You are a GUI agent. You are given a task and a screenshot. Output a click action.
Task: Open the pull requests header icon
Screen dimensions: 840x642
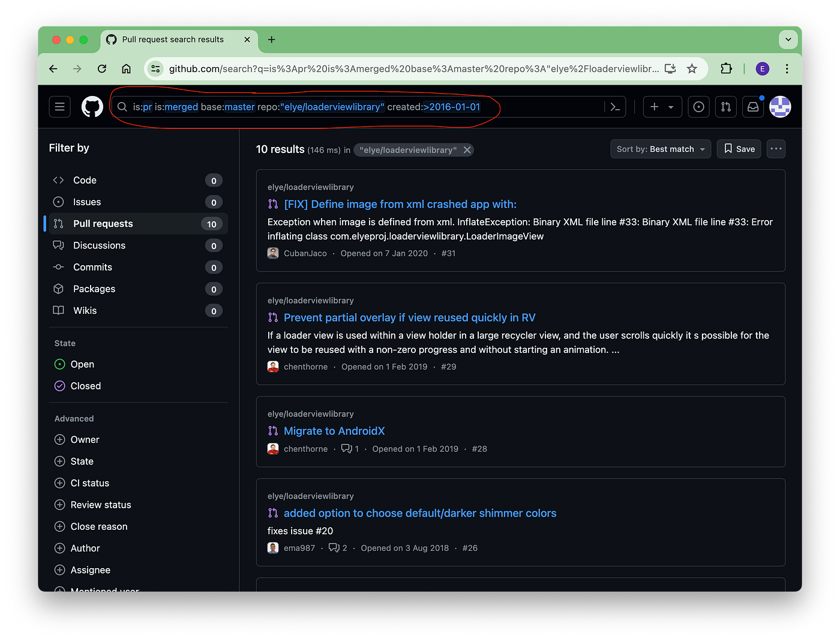726,107
